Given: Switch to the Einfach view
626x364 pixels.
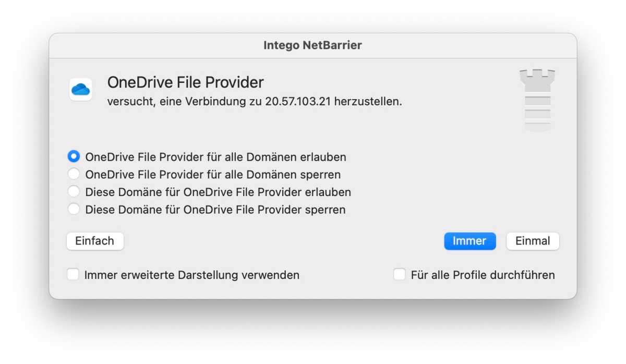Looking at the screenshot, I should coord(95,241).
